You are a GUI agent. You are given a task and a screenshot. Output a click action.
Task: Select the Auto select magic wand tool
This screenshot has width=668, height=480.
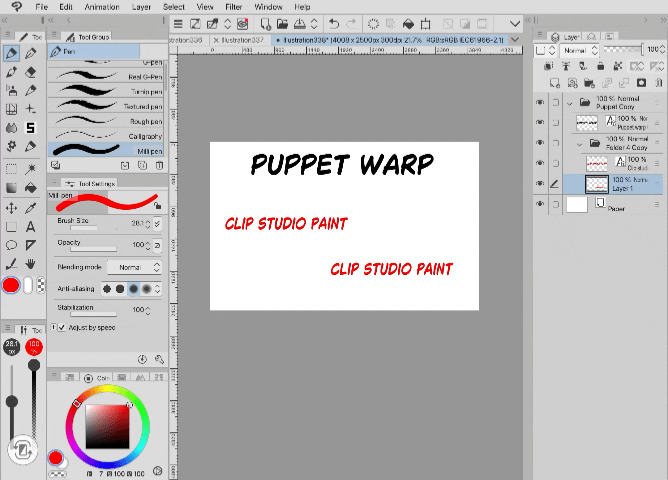[30, 169]
